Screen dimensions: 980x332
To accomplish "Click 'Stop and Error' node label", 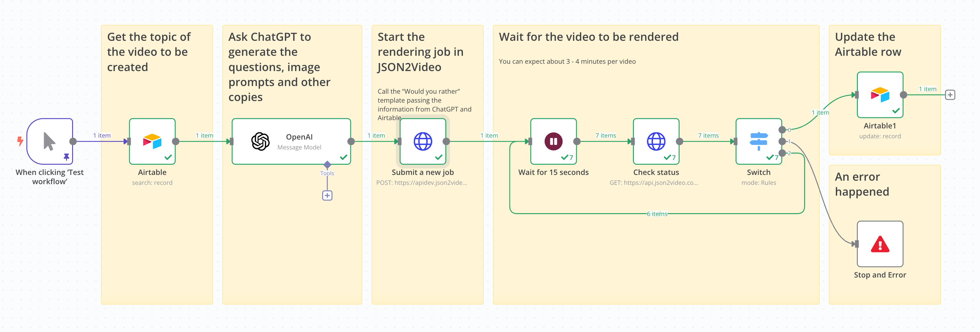I will [880, 275].
